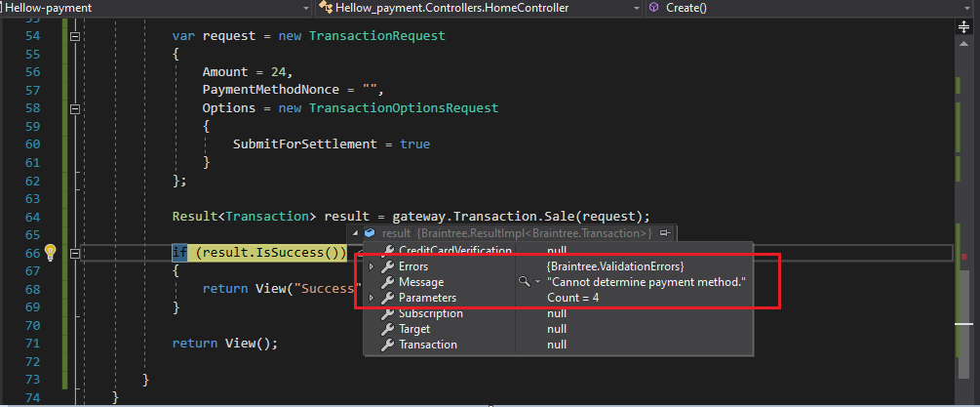980x407 pixels.
Task: Select the Count = 4 value
Action: tap(573, 299)
